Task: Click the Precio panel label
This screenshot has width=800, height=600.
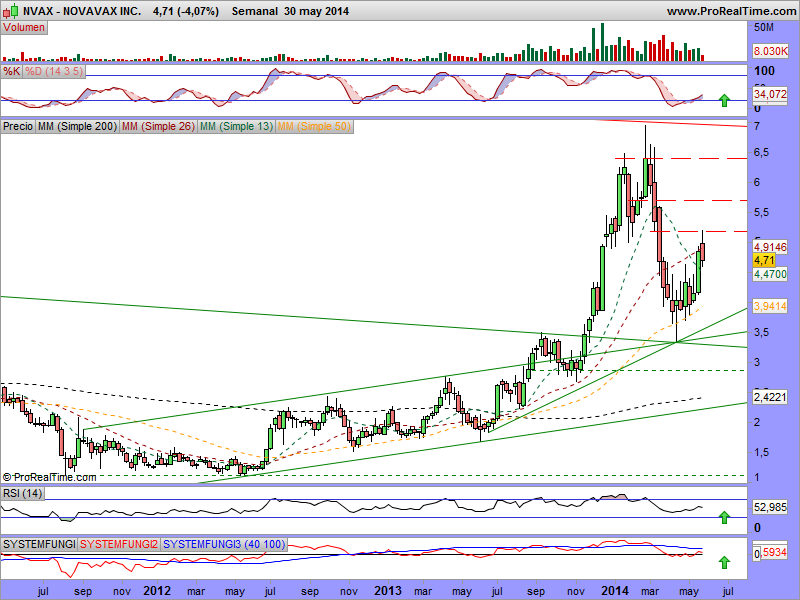Action: (x=18, y=126)
